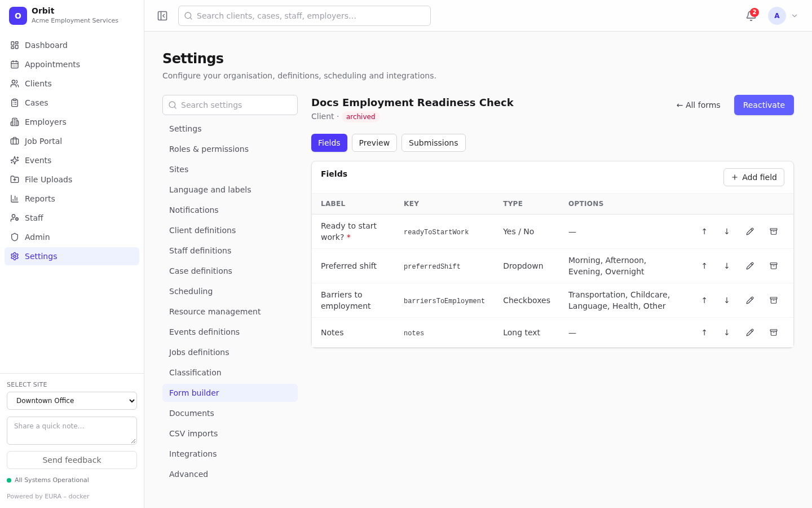
Task: Move Preferred shift field up
Action: (x=704, y=266)
